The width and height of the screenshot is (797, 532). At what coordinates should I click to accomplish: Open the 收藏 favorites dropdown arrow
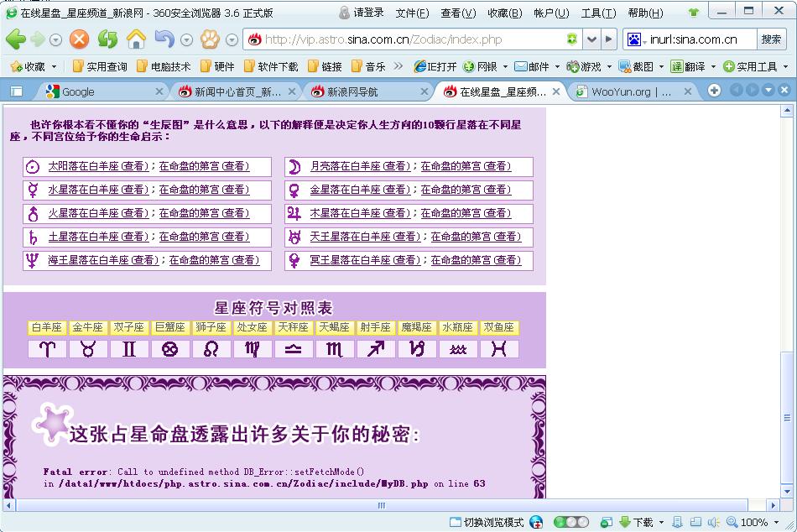point(55,66)
